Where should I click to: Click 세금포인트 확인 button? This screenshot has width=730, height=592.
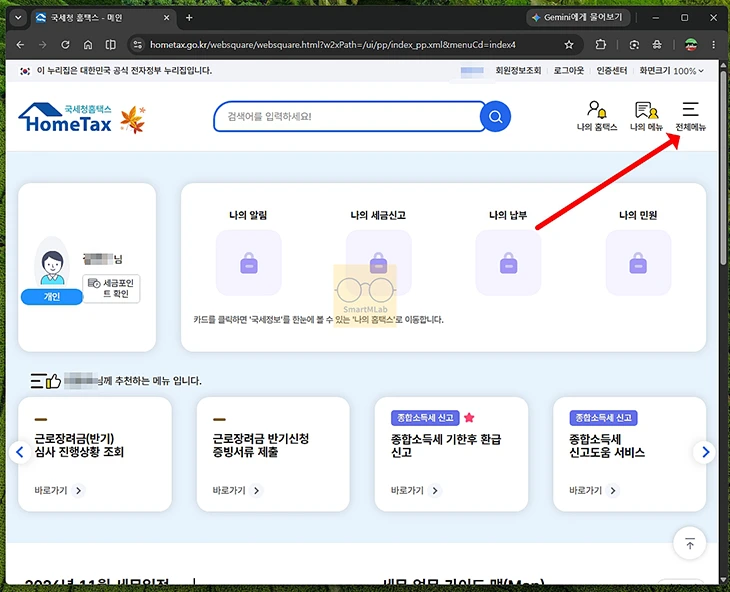pos(111,289)
